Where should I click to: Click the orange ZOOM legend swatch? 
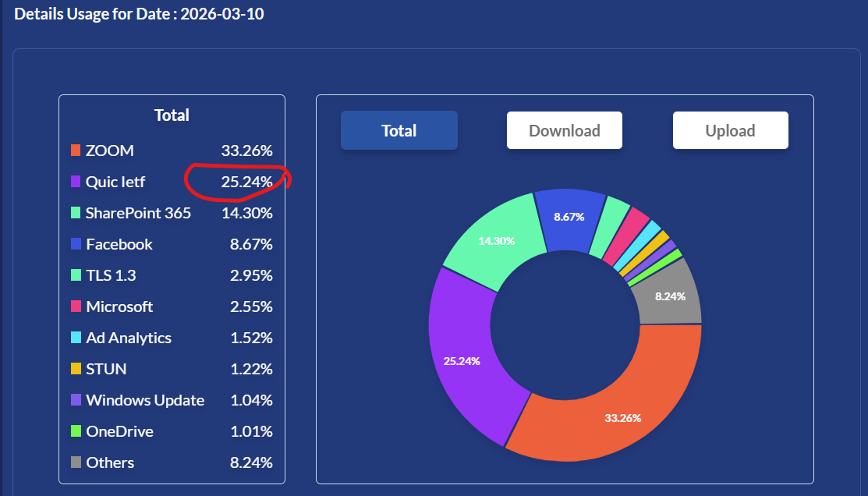76,150
